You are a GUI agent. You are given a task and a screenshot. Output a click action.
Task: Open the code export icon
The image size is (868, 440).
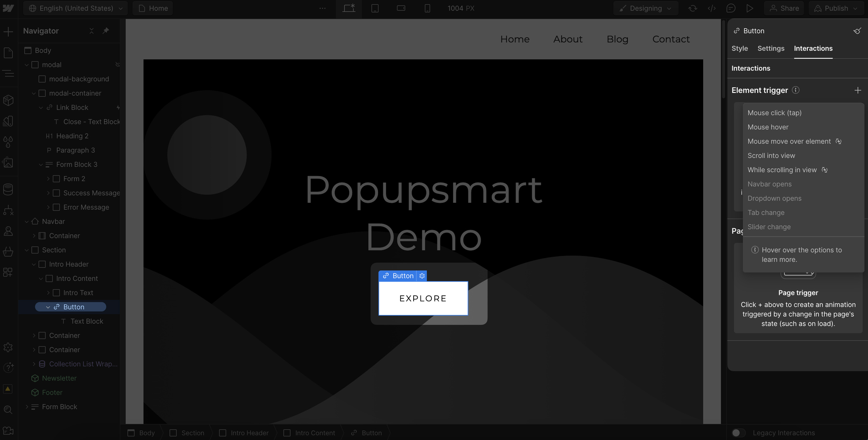click(x=712, y=8)
